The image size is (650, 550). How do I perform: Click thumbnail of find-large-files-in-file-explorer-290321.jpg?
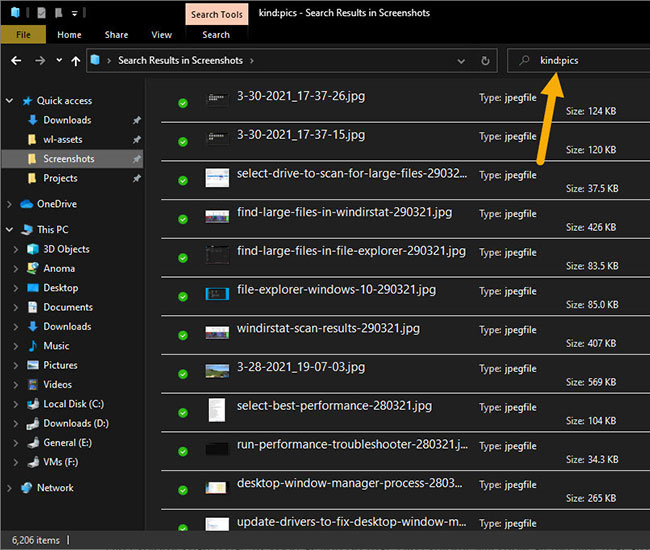pyautogui.click(x=217, y=254)
